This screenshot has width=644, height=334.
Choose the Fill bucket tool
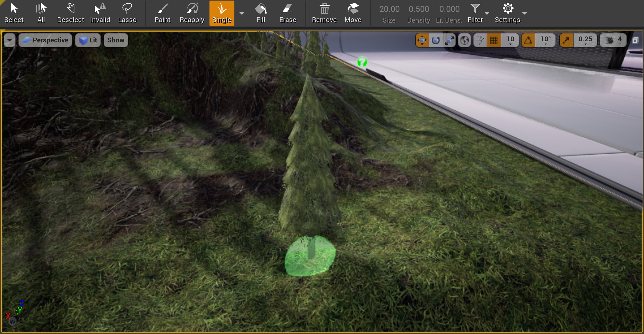pos(261,13)
